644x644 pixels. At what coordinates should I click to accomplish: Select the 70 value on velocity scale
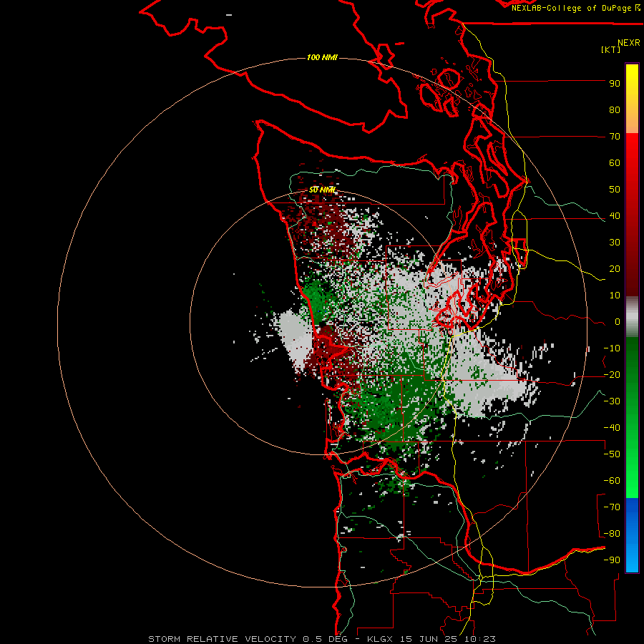tap(615, 137)
